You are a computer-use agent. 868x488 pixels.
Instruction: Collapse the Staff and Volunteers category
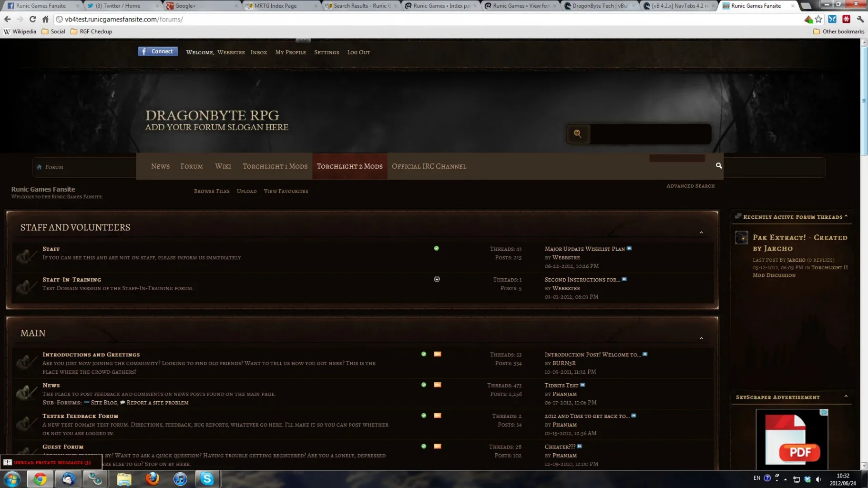pyautogui.click(x=701, y=233)
